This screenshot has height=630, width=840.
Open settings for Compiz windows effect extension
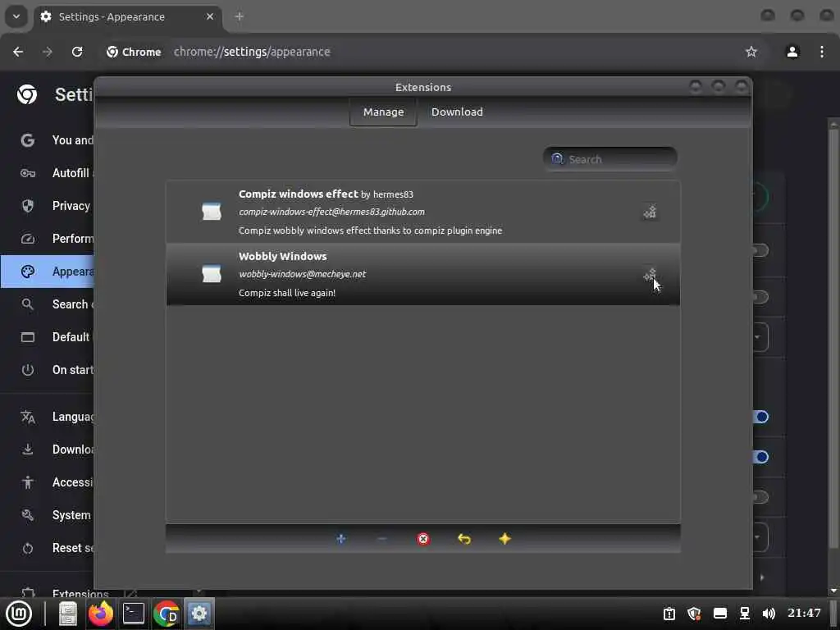(650, 212)
